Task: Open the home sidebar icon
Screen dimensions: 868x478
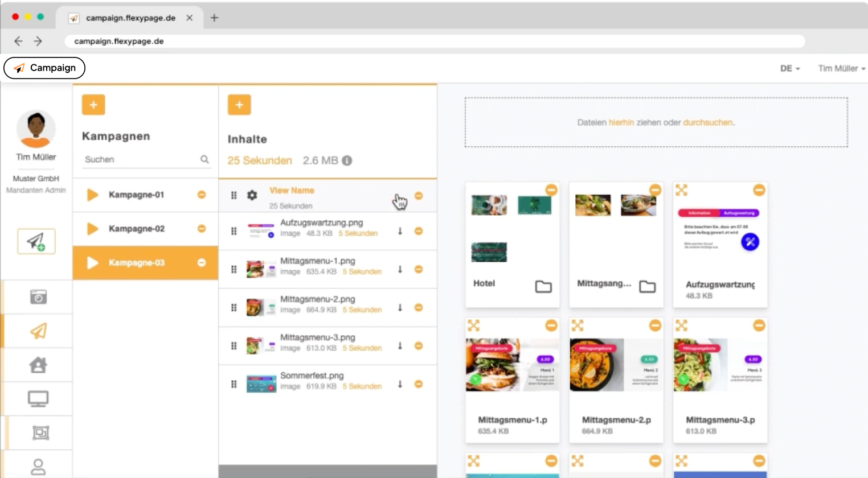Action: [x=38, y=365]
